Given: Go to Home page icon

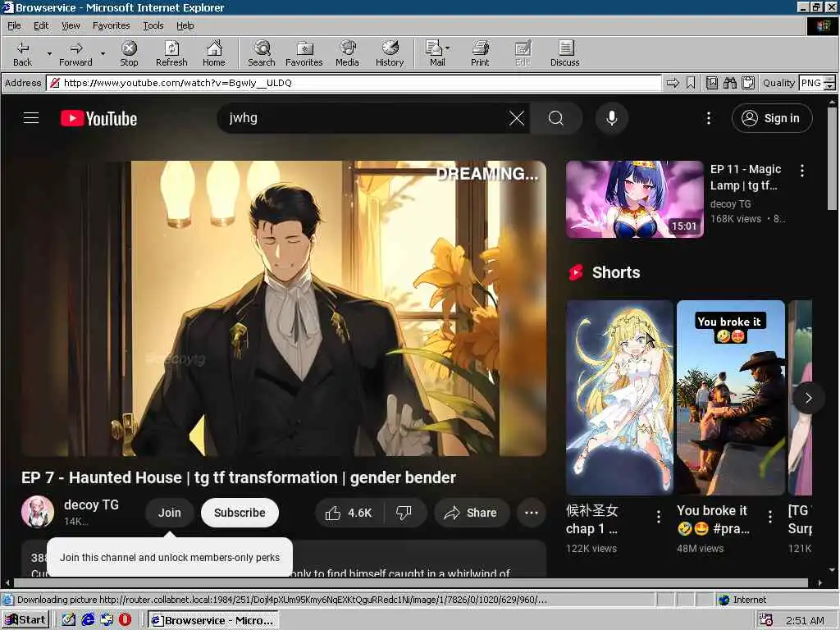Looking at the screenshot, I should click(x=214, y=53).
